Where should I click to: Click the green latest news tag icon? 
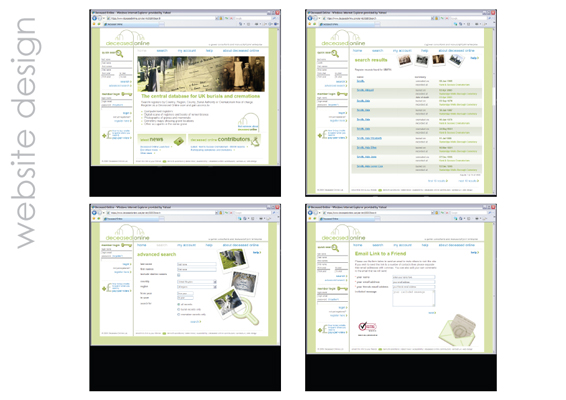tap(179, 141)
